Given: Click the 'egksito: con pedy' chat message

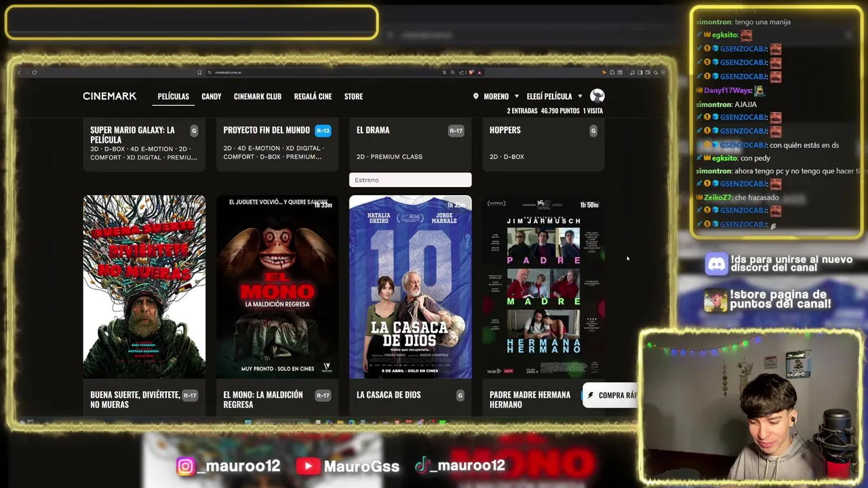Looking at the screenshot, I should point(733,158).
